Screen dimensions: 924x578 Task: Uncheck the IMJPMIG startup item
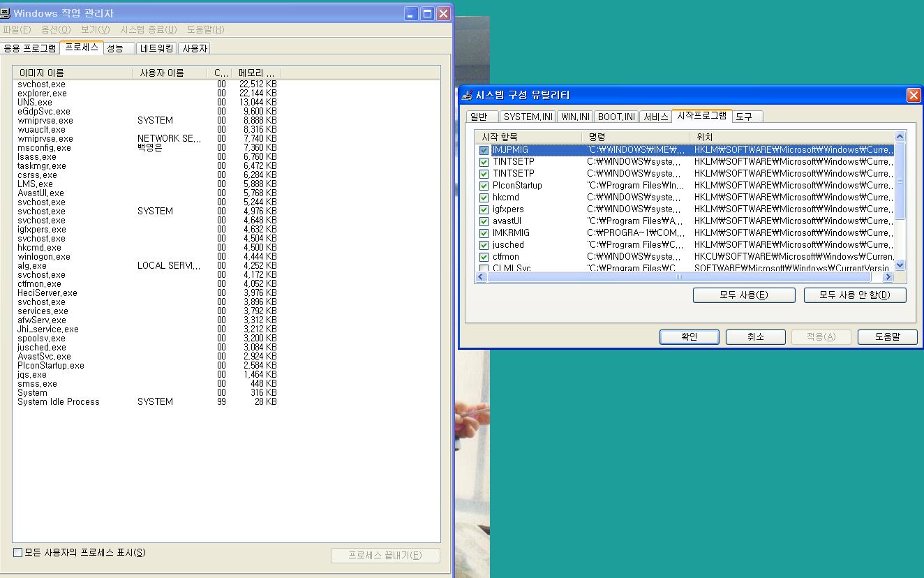pos(484,150)
